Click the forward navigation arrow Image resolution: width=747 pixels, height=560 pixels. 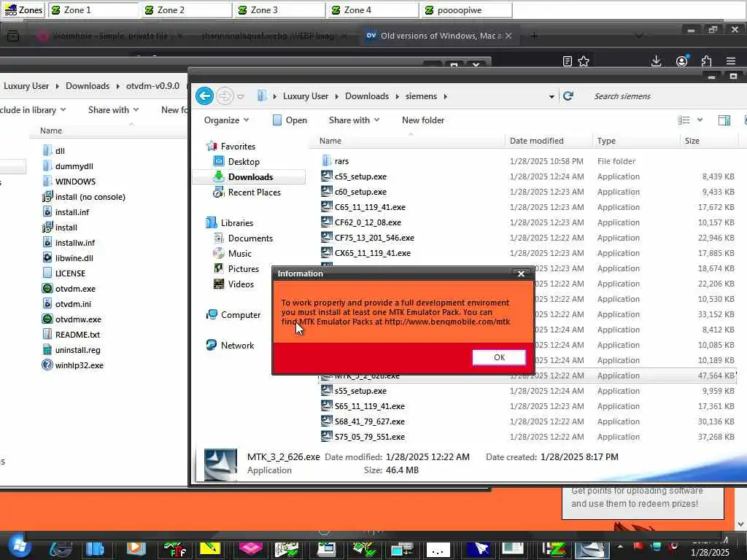pyautogui.click(x=225, y=96)
